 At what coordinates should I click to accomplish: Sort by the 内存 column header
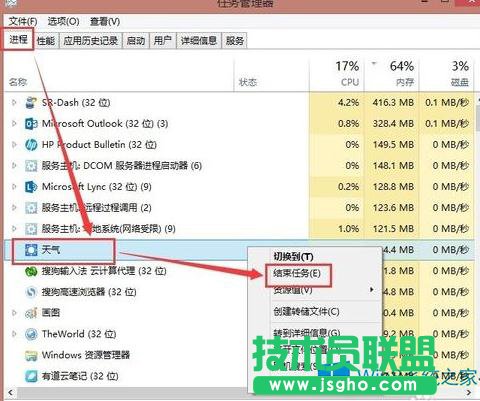[x=404, y=82]
